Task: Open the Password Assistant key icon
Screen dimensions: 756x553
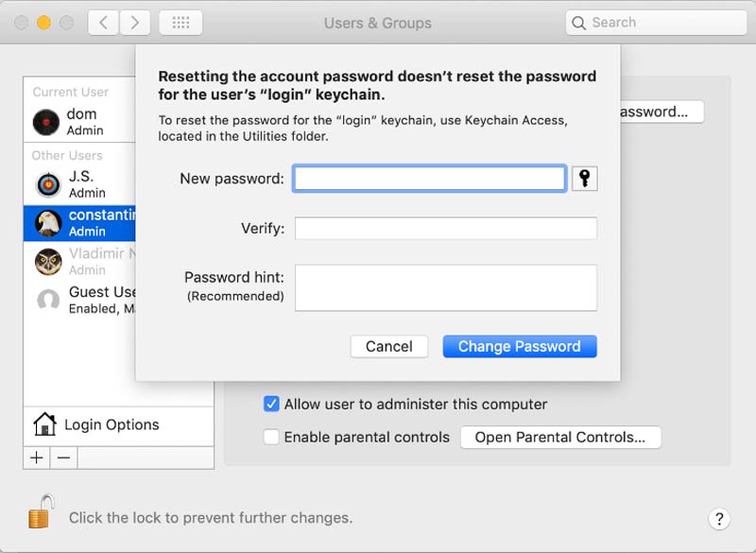Action: click(584, 178)
